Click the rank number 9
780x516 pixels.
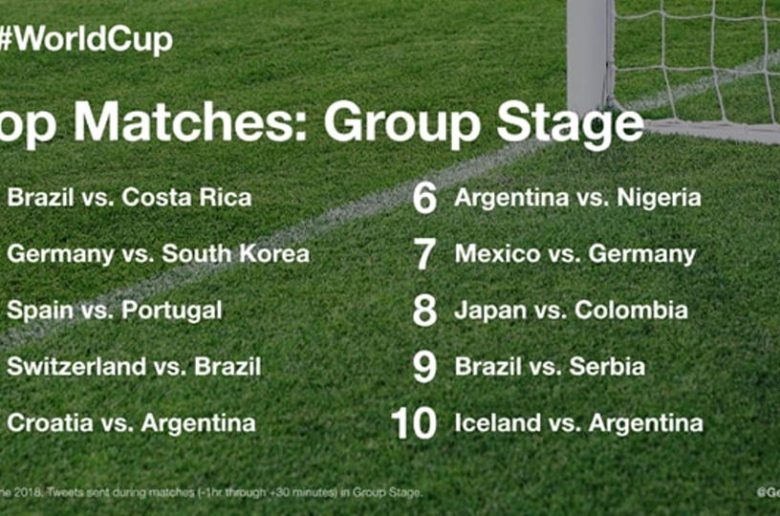(425, 367)
